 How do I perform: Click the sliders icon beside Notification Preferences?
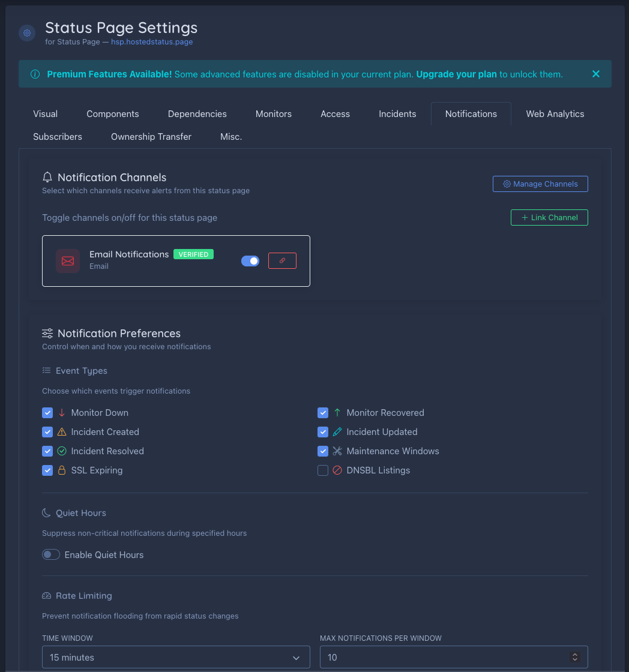click(47, 333)
